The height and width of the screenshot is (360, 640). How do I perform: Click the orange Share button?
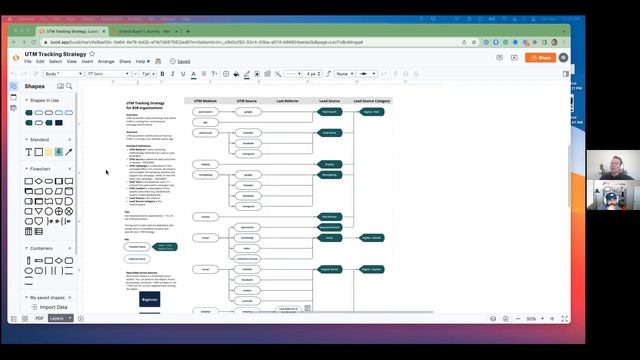pyautogui.click(x=540, y=58)
